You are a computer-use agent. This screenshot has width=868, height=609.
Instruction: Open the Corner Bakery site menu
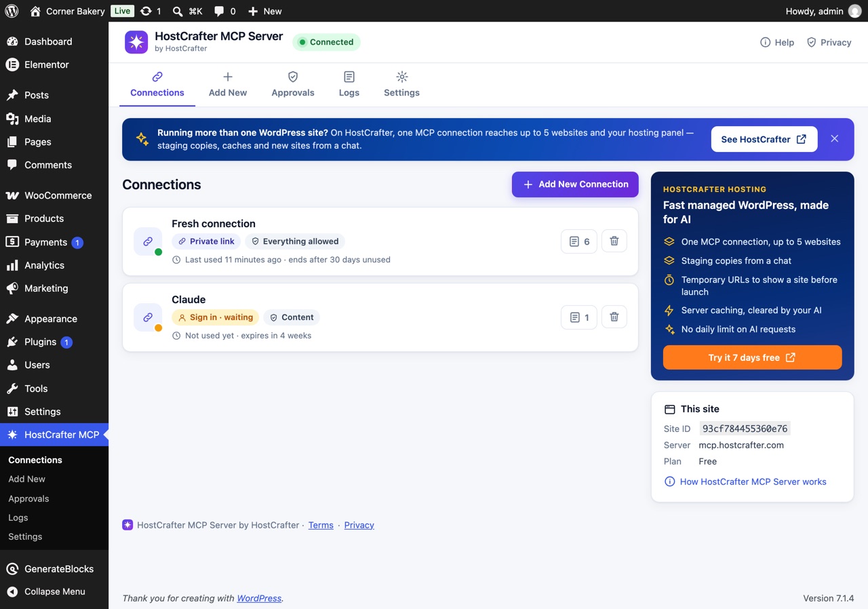tap(67, 11)
